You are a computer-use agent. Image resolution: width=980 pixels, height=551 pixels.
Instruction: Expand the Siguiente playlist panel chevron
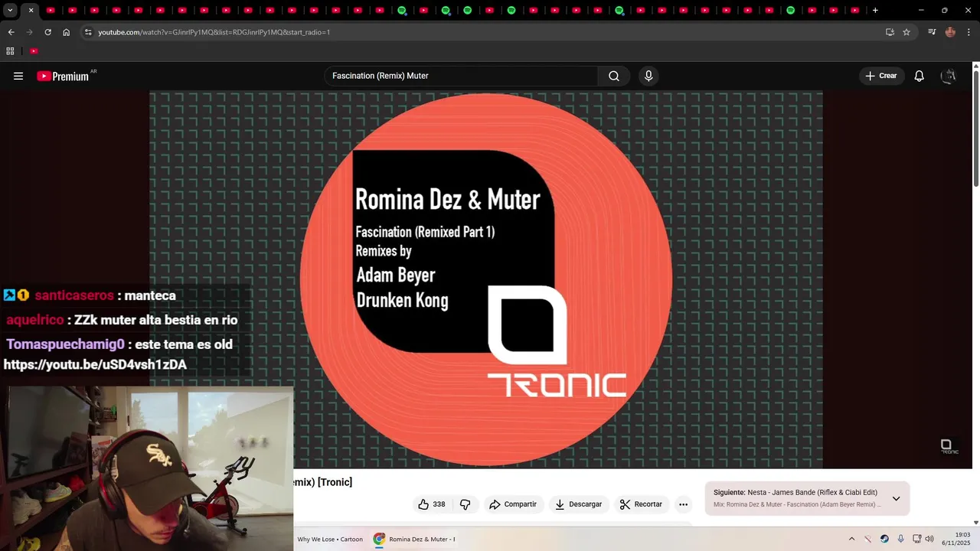click(x=896, y=498)
